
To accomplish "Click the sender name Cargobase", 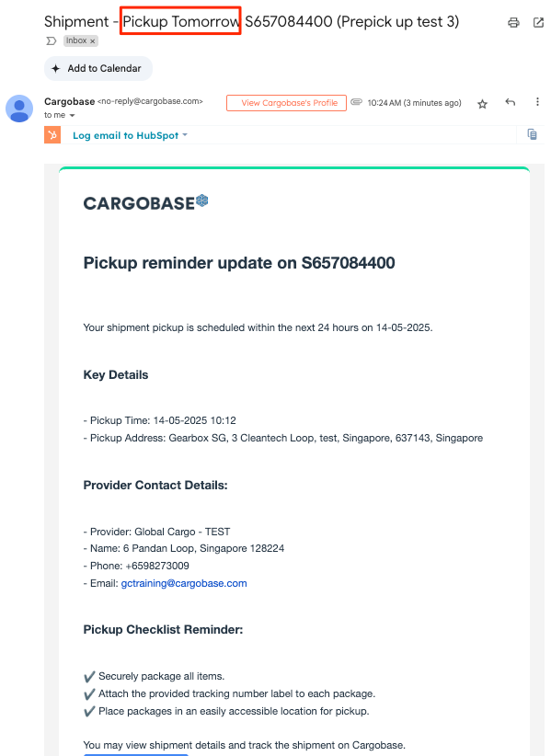I will 69,101.
